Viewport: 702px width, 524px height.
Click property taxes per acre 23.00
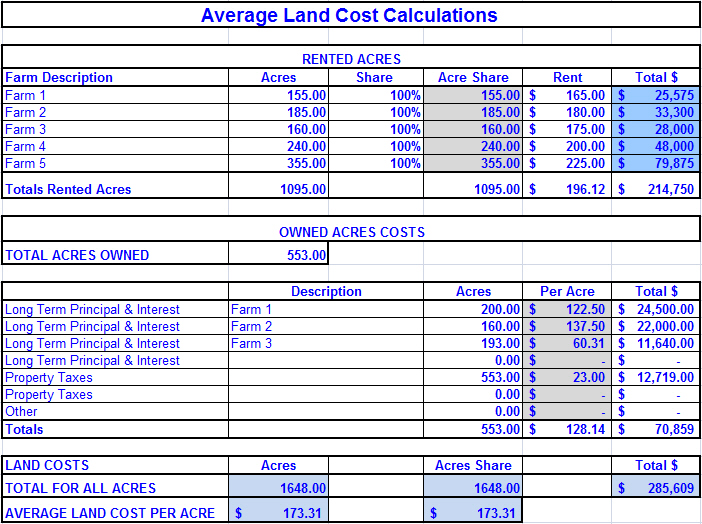(567, 377)
